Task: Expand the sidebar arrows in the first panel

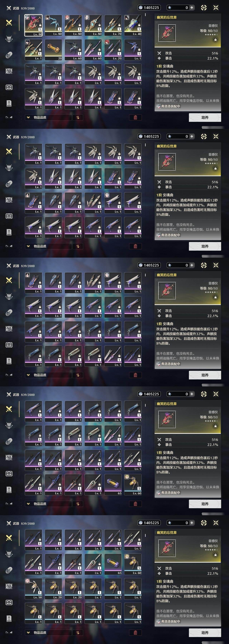Action: (x=9, y=117)
